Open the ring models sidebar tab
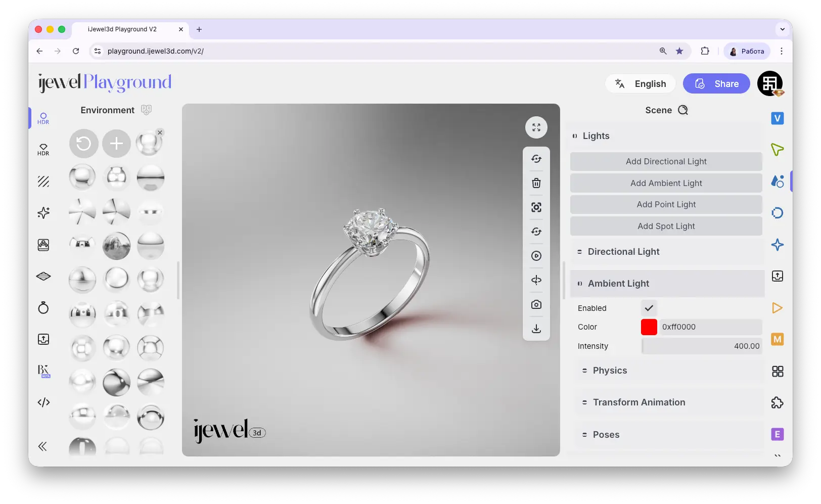Image resolution: width=821 pixels, height=504 pixels. click(x=43, y=307)
